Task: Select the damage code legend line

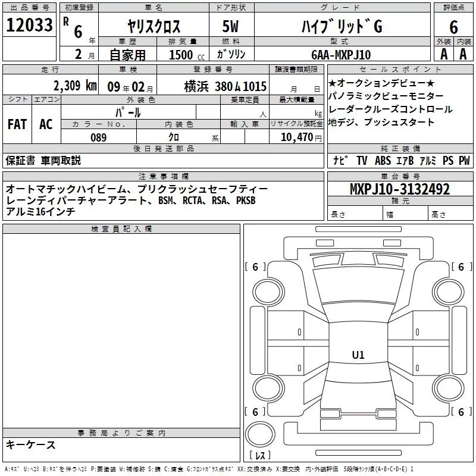Action: (x=209, y=469)
